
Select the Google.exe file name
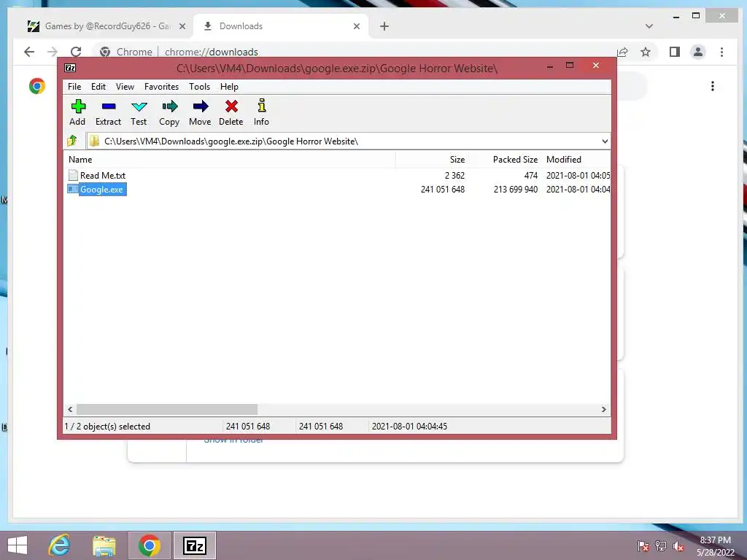(x=101, y=189)
